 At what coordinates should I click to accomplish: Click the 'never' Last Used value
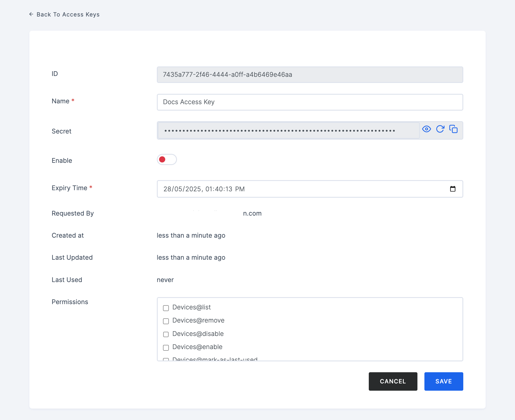click(165, 280)
